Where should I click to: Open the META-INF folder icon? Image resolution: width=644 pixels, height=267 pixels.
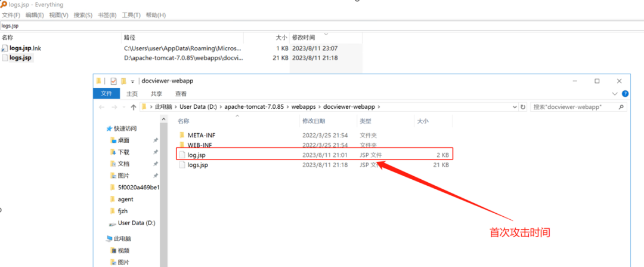click(x=182, y=135)
